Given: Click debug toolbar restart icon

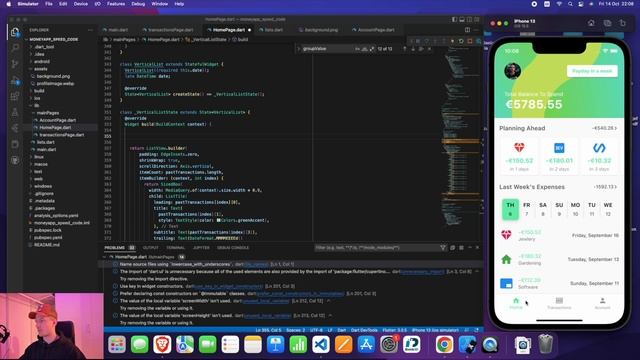Looking at the screenshot, I should (461, 41).
